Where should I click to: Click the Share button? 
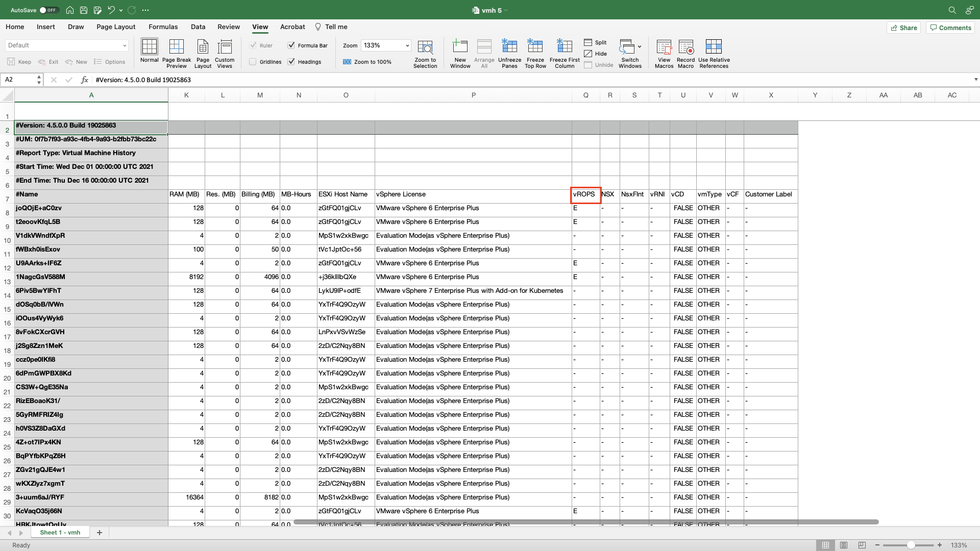(903, 28)
